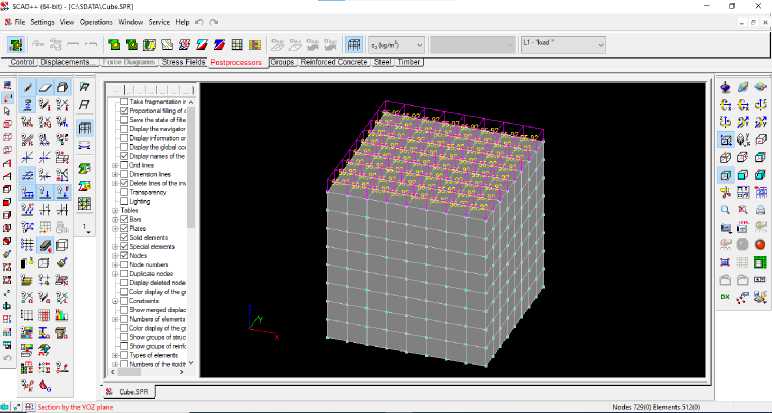The width and height of the screenshot is (772, 413).
Task: Click the hash grid icon in left panel
Action: tap(27, 245)
